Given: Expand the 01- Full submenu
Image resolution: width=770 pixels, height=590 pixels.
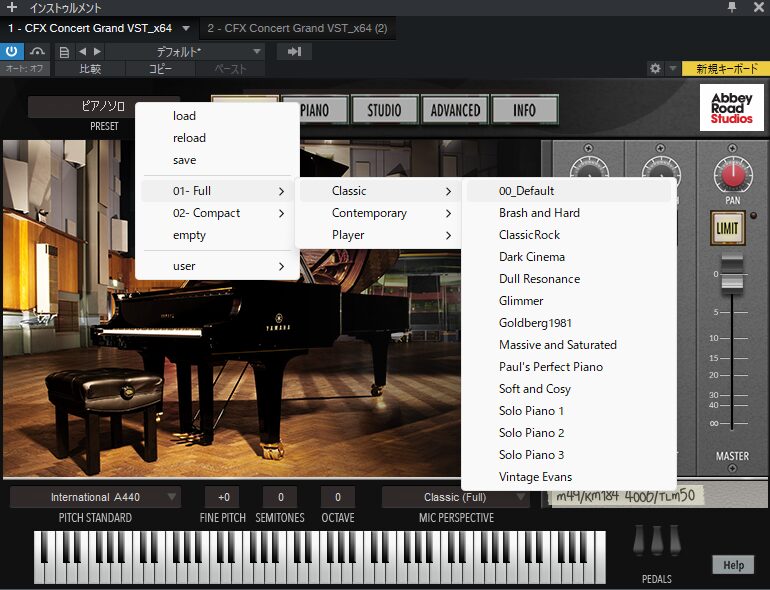Looking at the screenshot, I should [217, 191].
